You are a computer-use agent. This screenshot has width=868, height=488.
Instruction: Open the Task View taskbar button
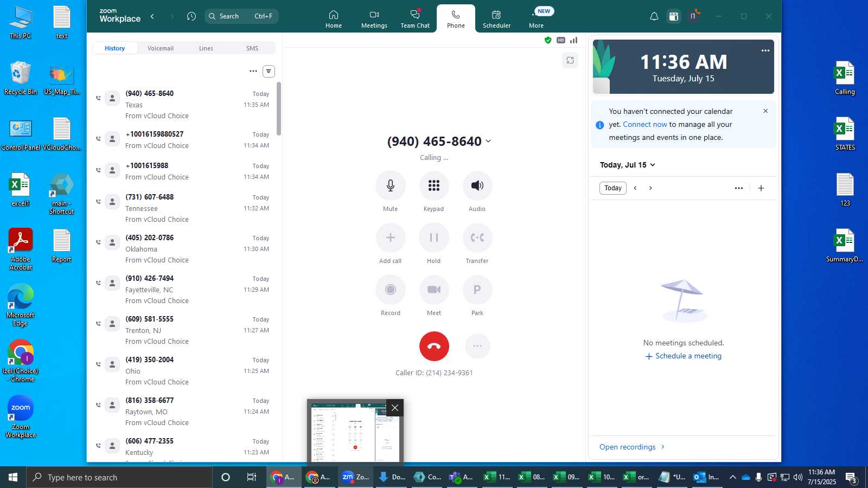pyautogui.click(x=252, y=477)
